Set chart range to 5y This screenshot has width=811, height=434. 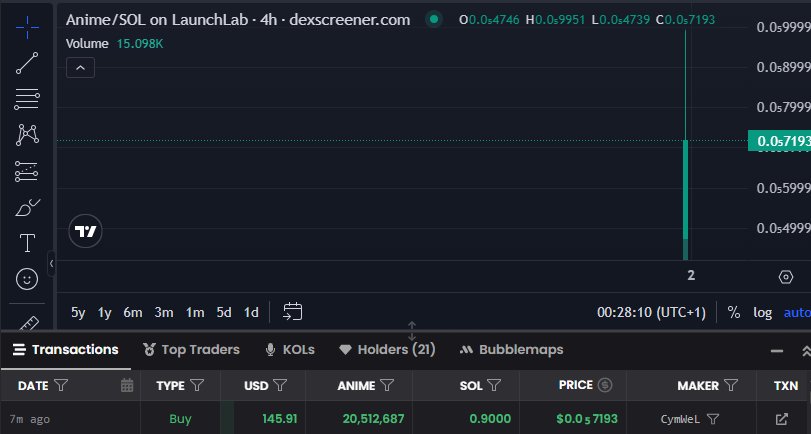click(x=78, y=312)
